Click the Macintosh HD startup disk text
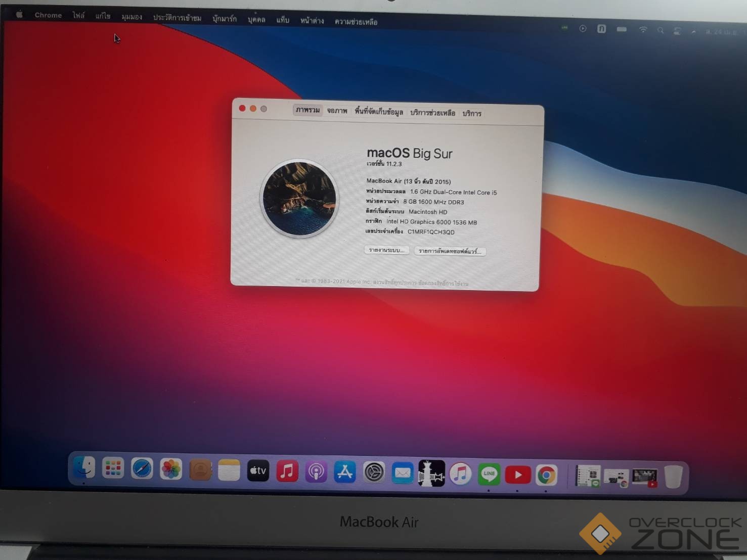The width and height of the screenshot is (747, 560). point(428,212)
